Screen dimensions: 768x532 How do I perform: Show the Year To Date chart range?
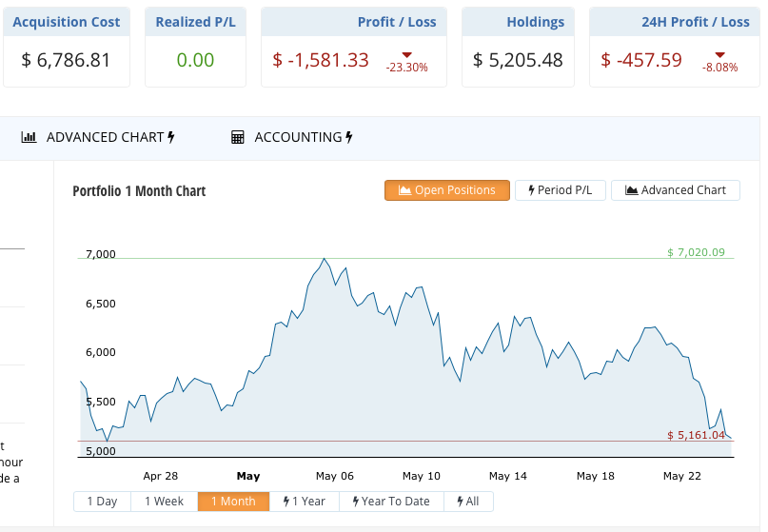pyautogui.click(x=390, y=502)
